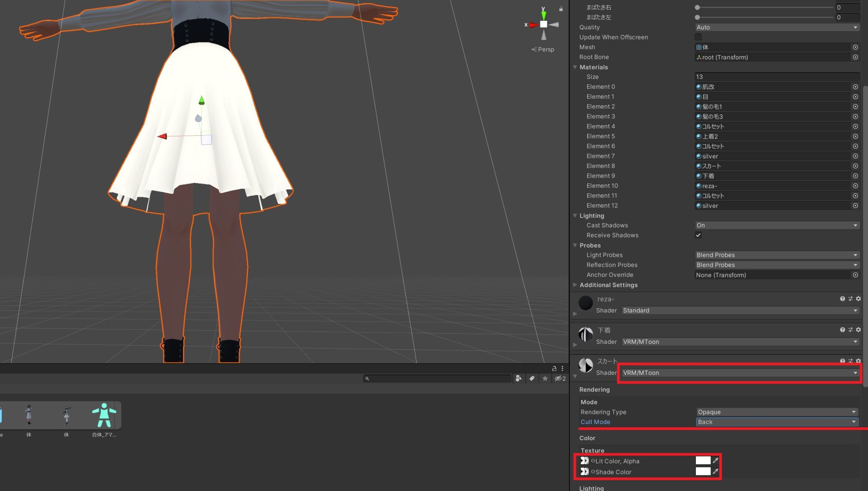Open the object picker for Root Bone
Viewport: 868px width, 491px height.
855,57
